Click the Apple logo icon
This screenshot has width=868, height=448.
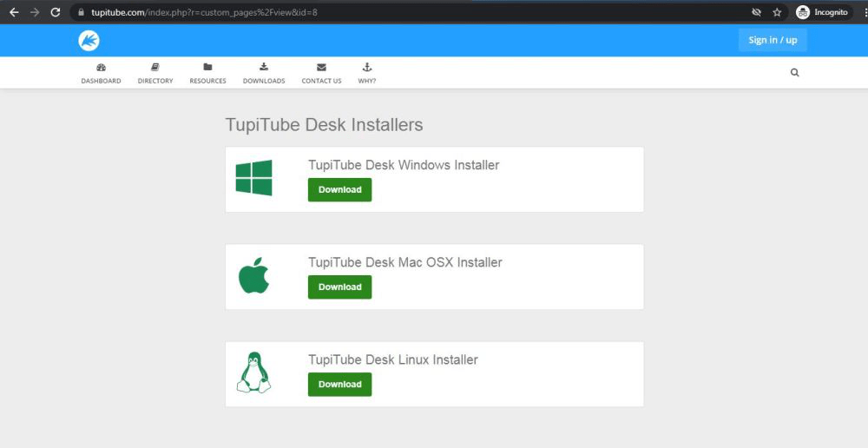(254, 275)
